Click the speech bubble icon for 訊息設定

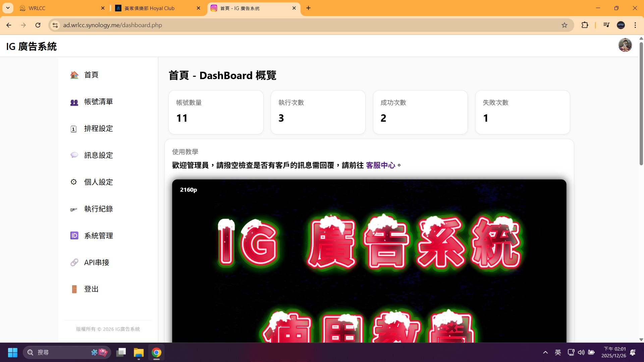tap(74, 155)
